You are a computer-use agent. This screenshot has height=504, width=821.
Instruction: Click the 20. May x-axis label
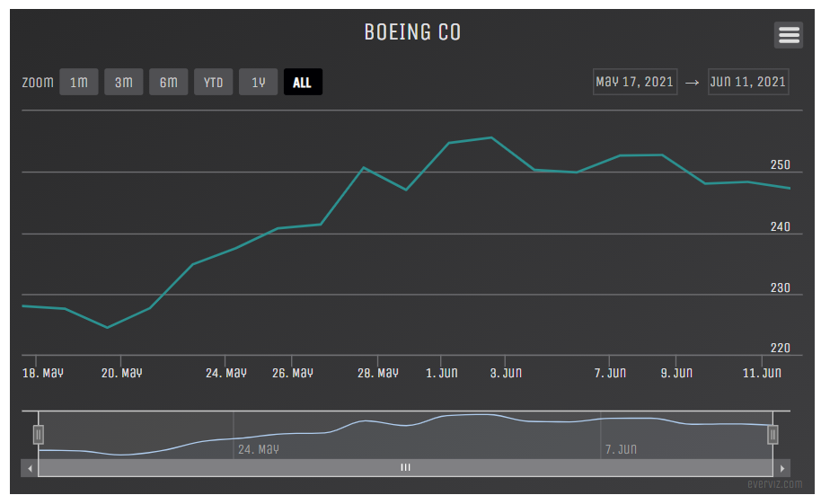(x=122, y=373)
